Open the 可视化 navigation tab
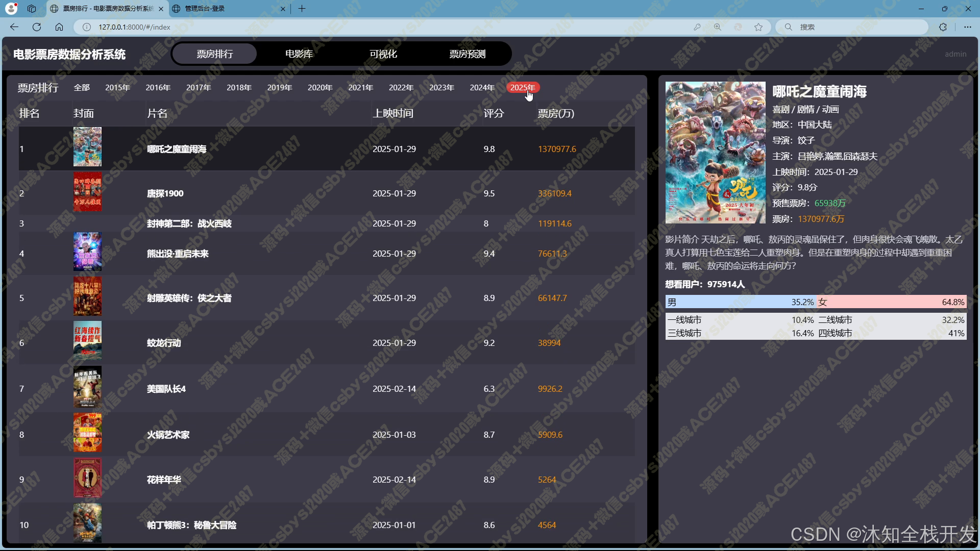The image size is (980, 551). pyautogui.click(x=383, y=54)
